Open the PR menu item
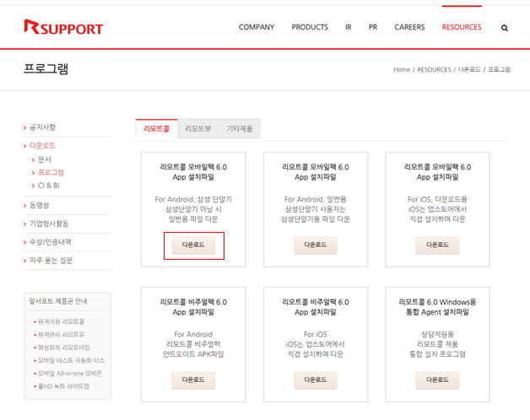 pos(373,27)
